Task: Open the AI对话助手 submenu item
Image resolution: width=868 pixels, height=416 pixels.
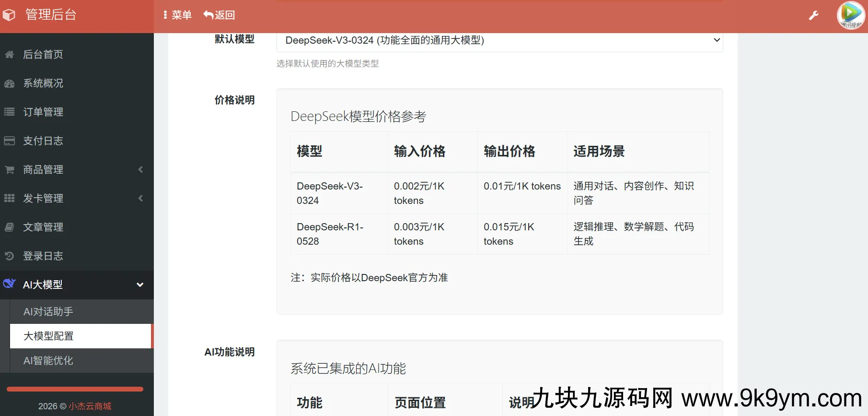Action: [48, 312]
